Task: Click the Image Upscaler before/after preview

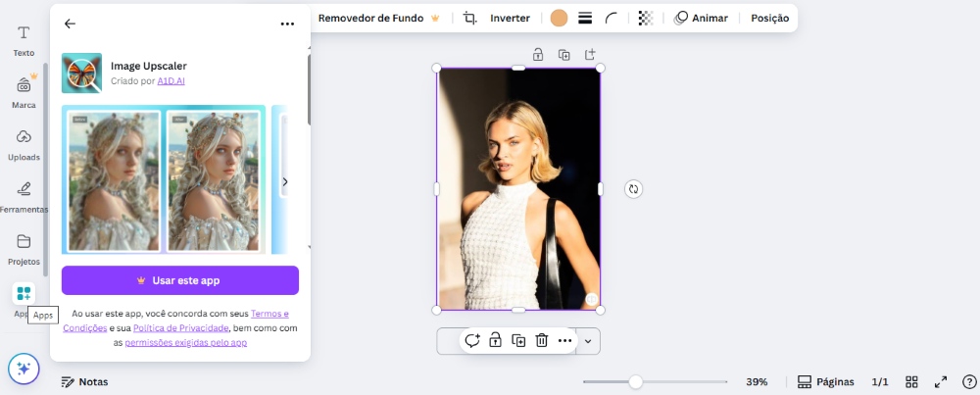Action: 164,180
